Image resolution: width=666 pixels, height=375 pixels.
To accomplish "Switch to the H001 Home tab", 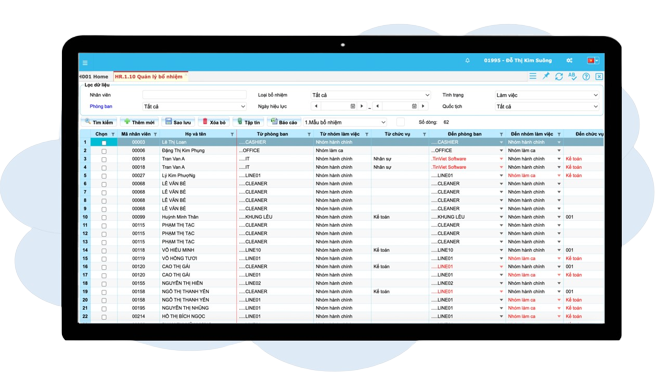I will (94, 77).
